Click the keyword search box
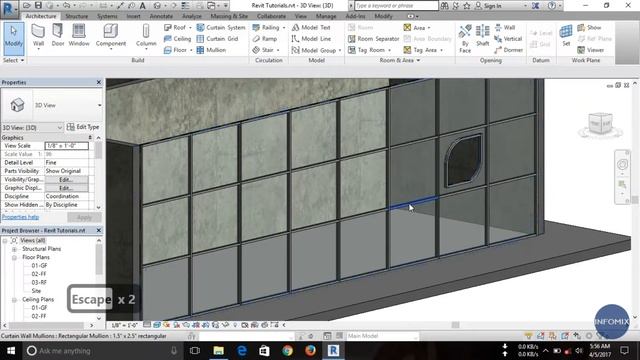This screenshot has height=360, width=640. tap(396, 6)
